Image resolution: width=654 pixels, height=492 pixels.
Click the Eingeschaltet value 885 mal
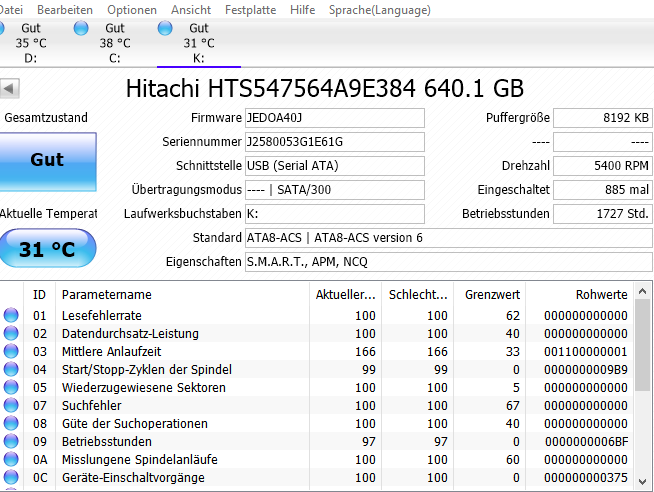[x=603, y=190]
